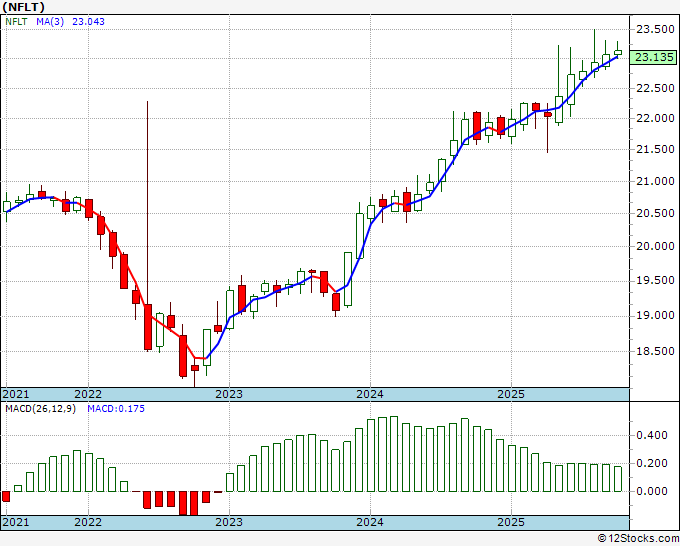
Task: Click the 21.500 price axis label
Action: [655, 150]
